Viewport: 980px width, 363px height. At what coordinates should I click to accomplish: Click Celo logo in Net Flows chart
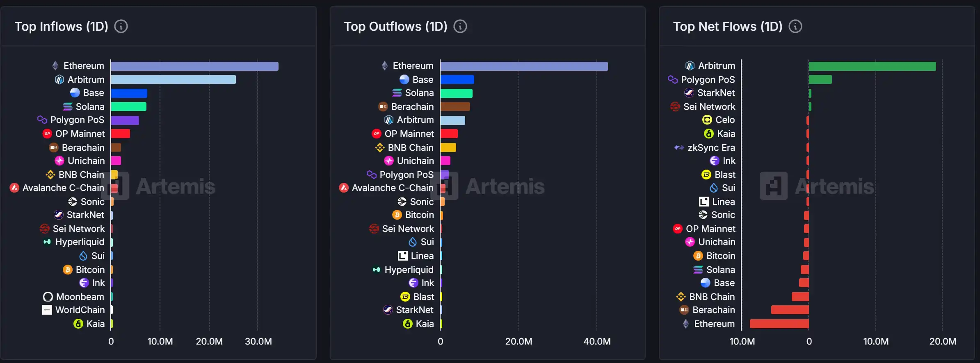point(707,120)
